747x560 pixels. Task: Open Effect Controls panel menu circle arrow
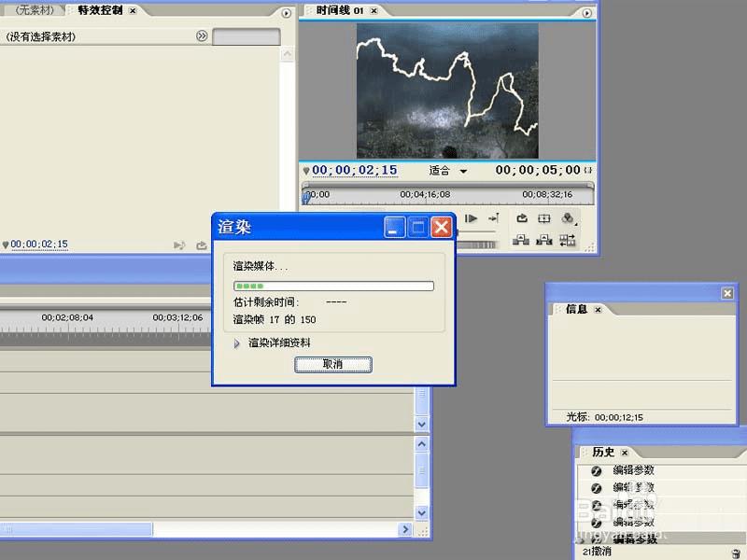286,13
